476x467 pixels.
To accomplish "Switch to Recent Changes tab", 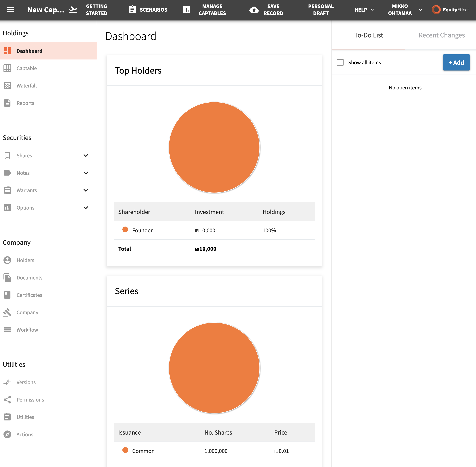I will click(x=441, y=35).
